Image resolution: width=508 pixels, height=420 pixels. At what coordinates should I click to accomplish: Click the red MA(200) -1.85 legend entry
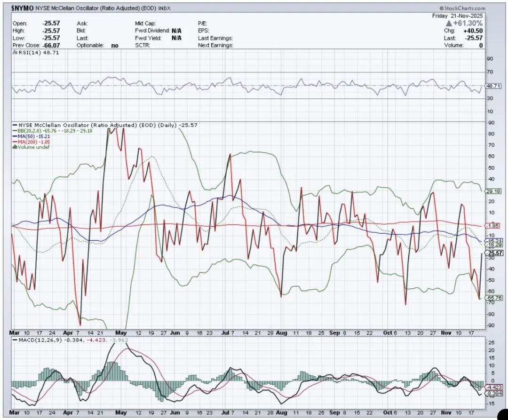pyautogui.click(x=31, y=142)
